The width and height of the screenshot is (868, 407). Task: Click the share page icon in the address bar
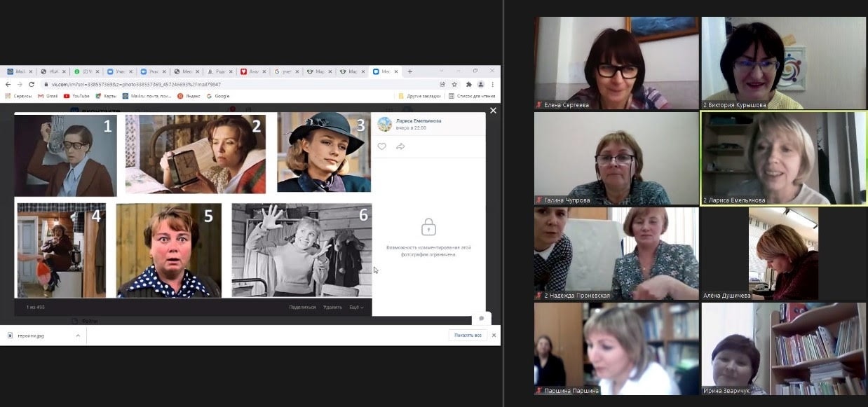tap(442, 84)
